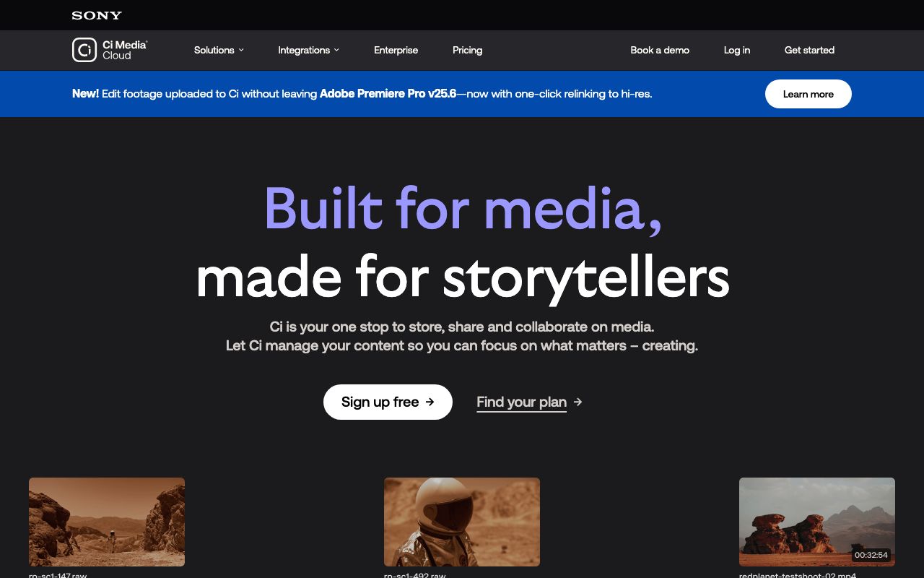Viewport: 924px width, 578px height.
Task: Click Get started in the navigation bar
Action: 809,50
